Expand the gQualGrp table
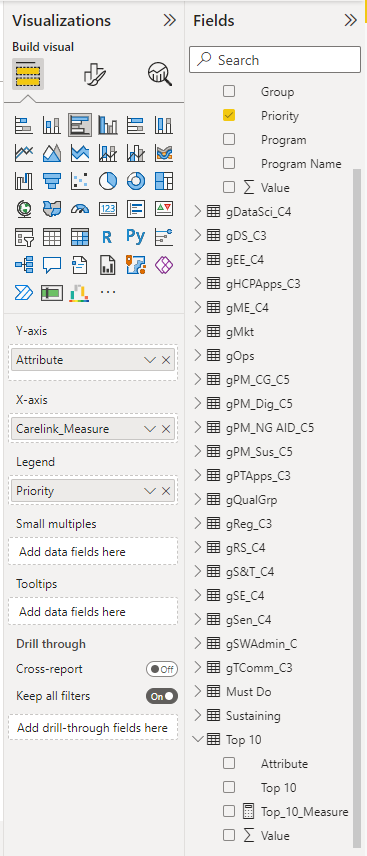The height and width of the screenshot is (856, 367). 198,500
